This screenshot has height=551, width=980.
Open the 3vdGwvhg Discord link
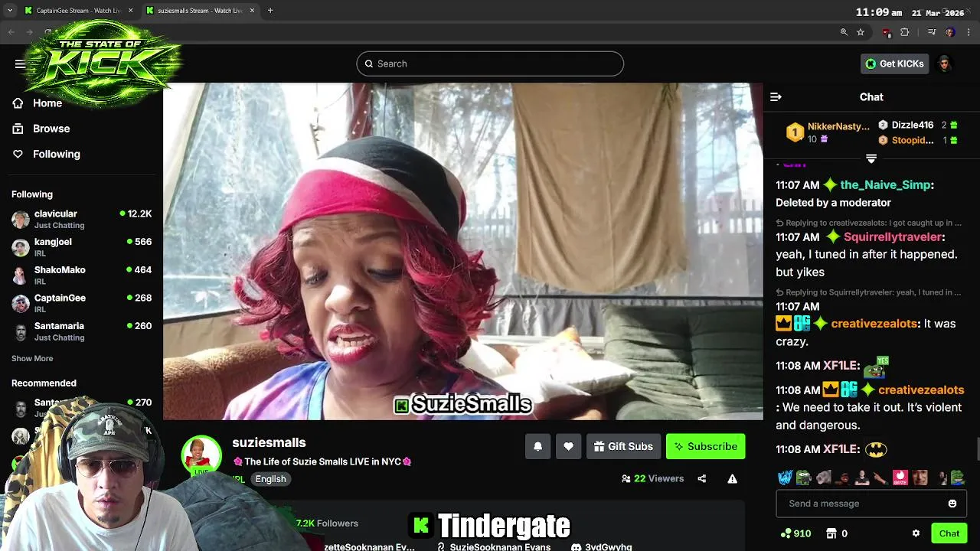(601, 546)
